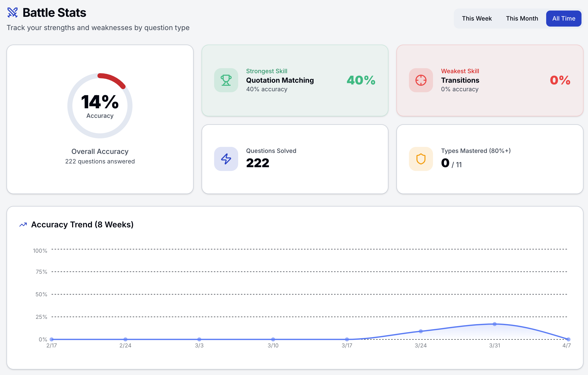
Task: Select the 2/17 data point on the trend chart
Action: click(x=51, y=339)
